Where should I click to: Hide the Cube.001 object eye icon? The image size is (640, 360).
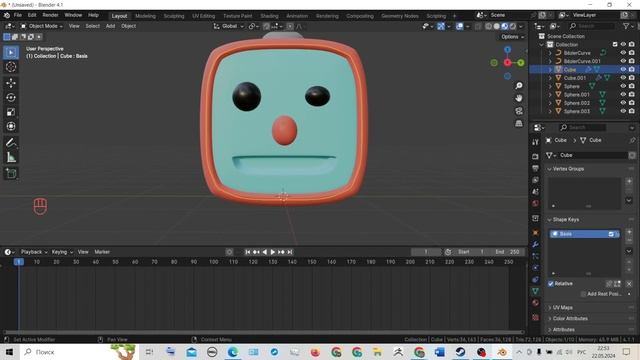(623, 78)
